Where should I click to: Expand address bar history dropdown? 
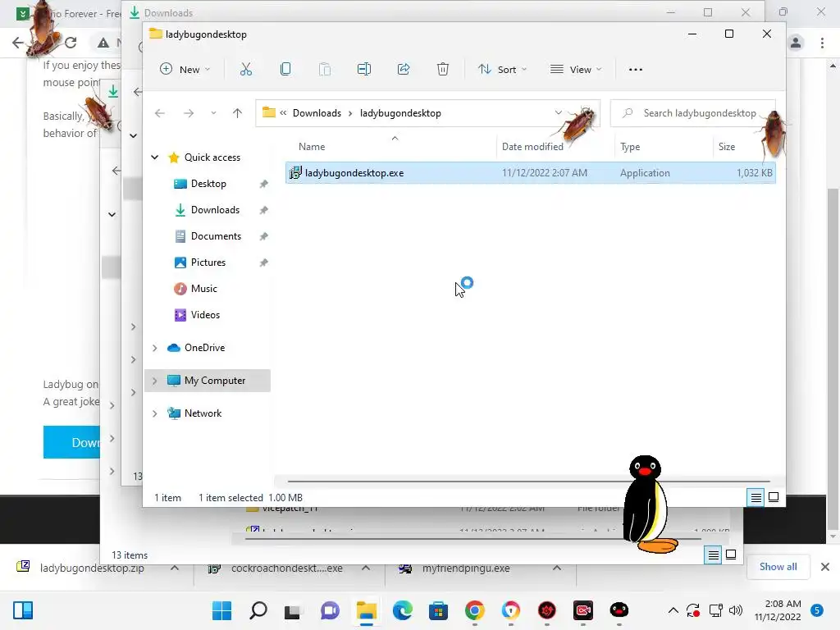coord(558,112)
